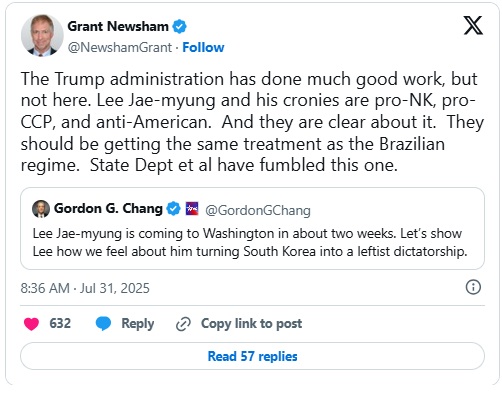
Task: Click the blue reply bubble icon
Action: coord(103,324)
